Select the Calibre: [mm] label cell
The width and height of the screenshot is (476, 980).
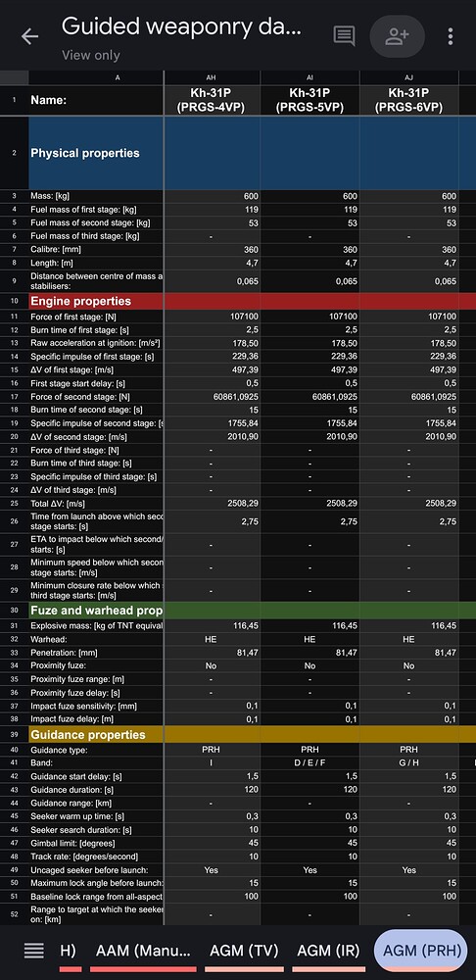pos(96,249)
